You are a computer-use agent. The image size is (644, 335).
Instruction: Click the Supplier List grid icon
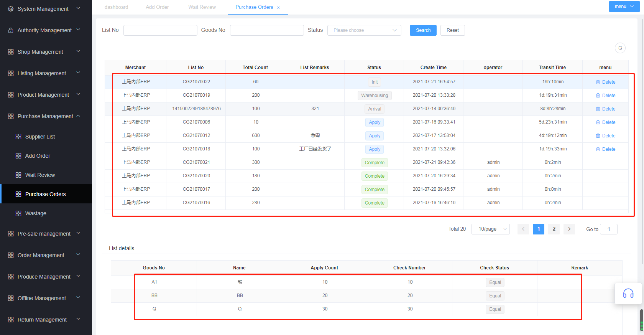[18, 137]
